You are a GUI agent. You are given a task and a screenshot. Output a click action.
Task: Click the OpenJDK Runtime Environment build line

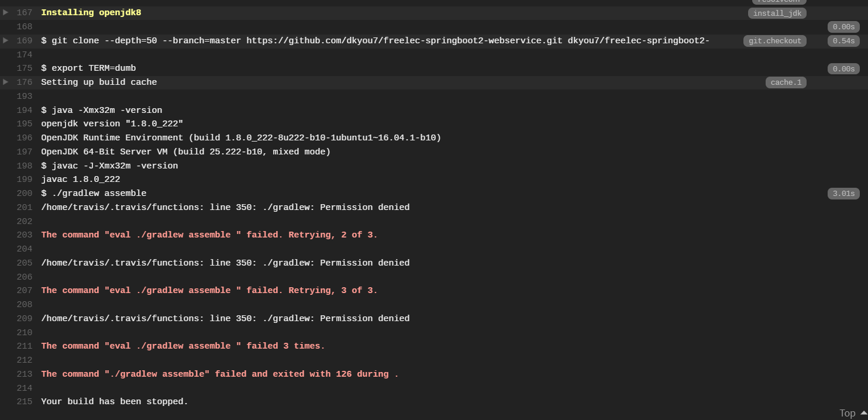[241, 138]
